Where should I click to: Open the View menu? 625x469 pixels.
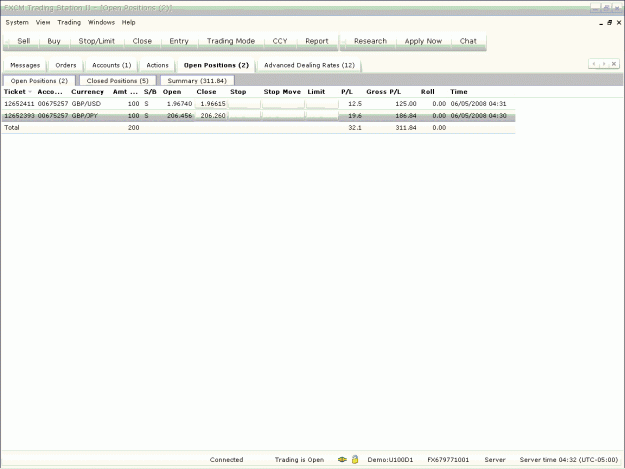click(43, 22)
